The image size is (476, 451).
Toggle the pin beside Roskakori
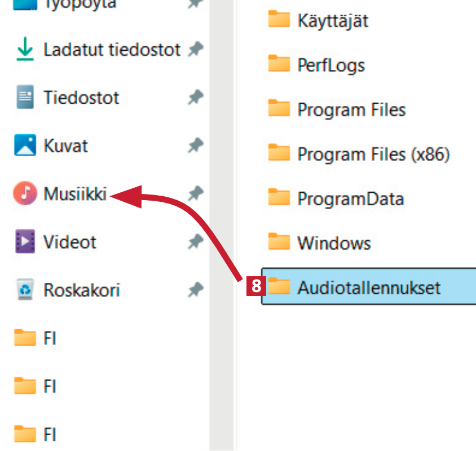tap(195, 291)
